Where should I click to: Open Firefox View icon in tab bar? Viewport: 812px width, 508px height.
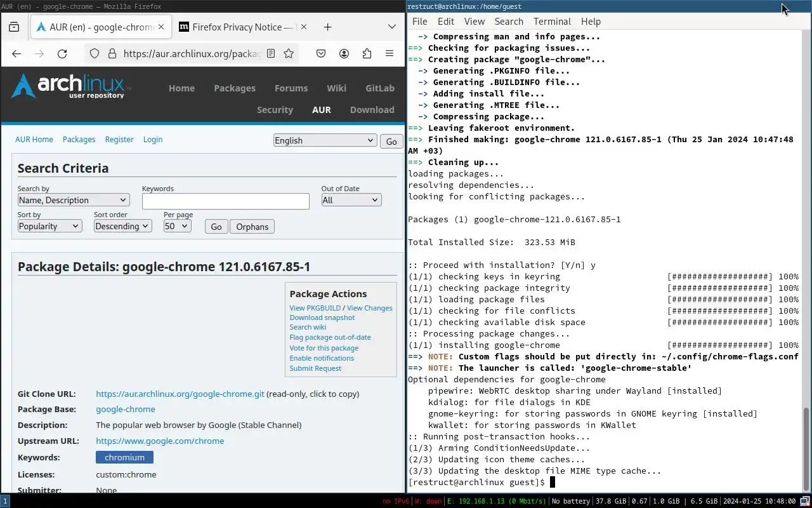click(x=14, y=27)
